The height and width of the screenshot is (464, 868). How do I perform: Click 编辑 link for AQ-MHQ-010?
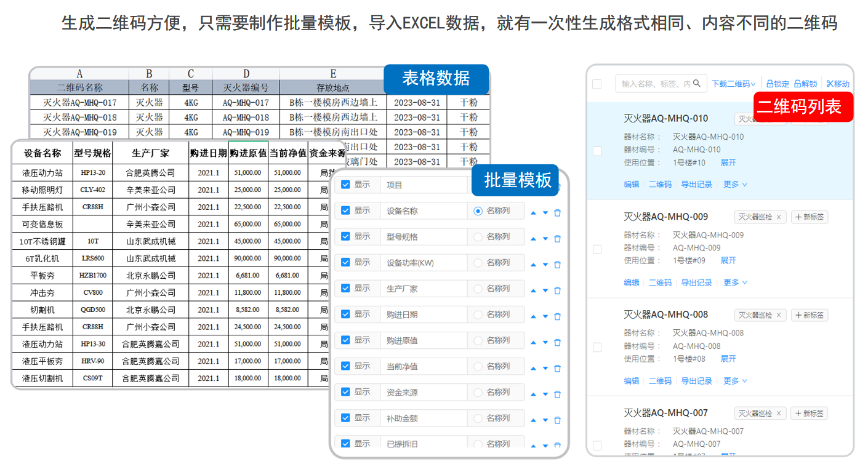[x=632, y=184]
